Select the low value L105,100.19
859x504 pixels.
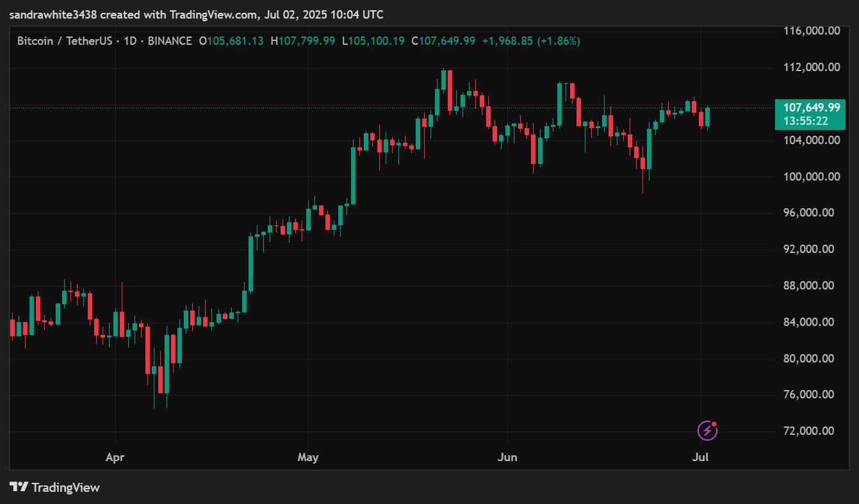coord(373,41)
